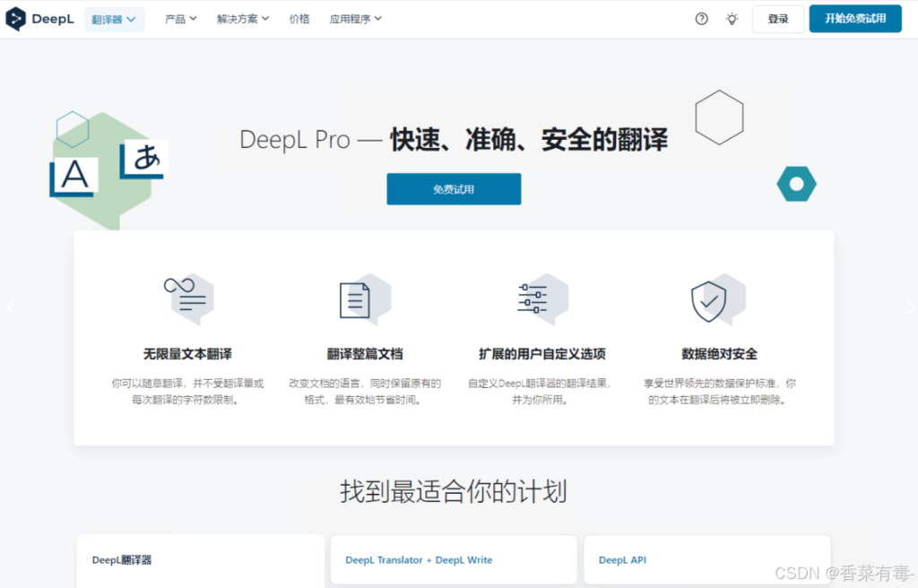Click the 登录 button
Viewport: 918px width, 588px height.
(777, 18)
